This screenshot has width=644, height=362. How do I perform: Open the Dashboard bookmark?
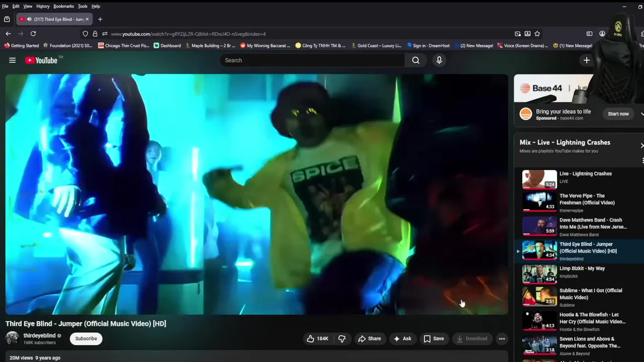click(x=167, y=46)
